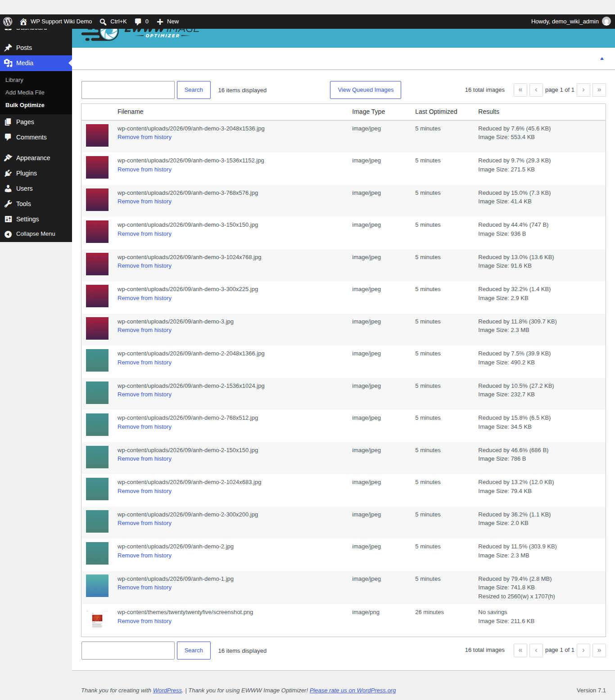Click the Plugins plug icon
The width and height of the screenshot is (615, 700).
pos(8,173)
